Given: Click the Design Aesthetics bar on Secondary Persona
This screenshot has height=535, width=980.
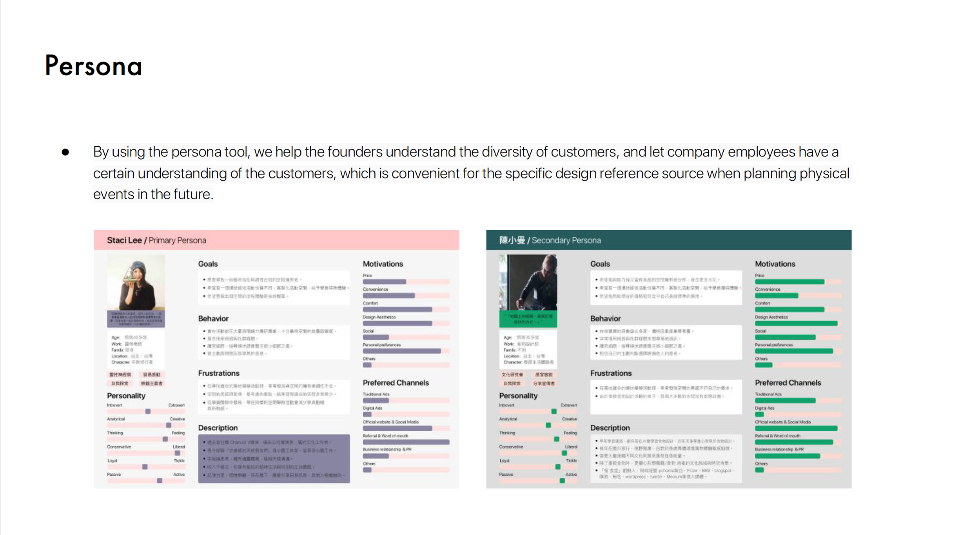Looking at the screenshot, I should click(798, 324).
